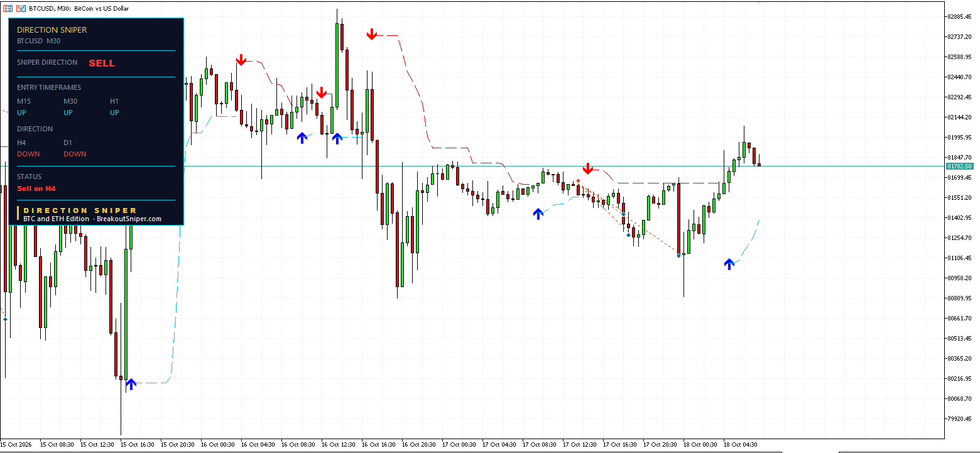Click the red 'SELL' sniper direction value
This screenshot has width=980, height=453.
[102, 63]
